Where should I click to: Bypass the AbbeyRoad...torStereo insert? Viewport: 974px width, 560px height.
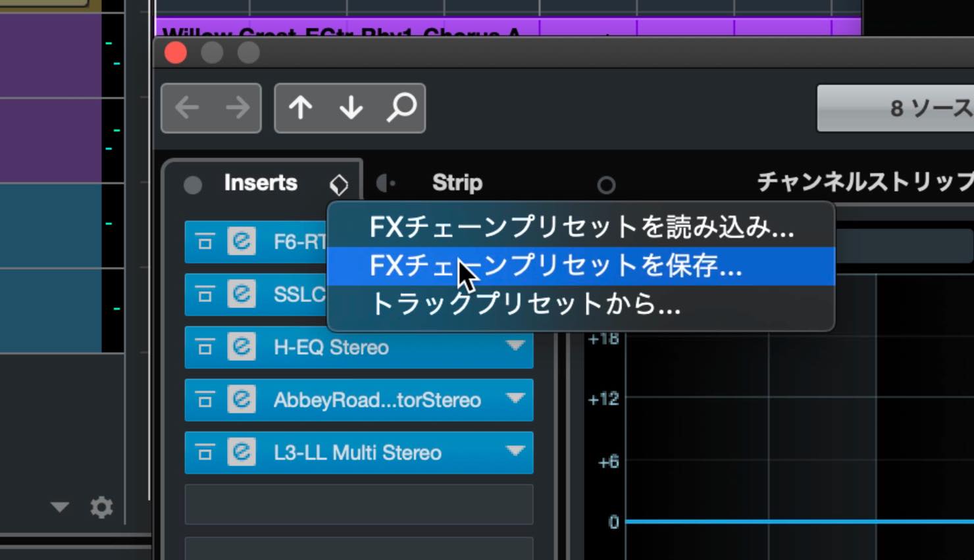pos(205,399)
